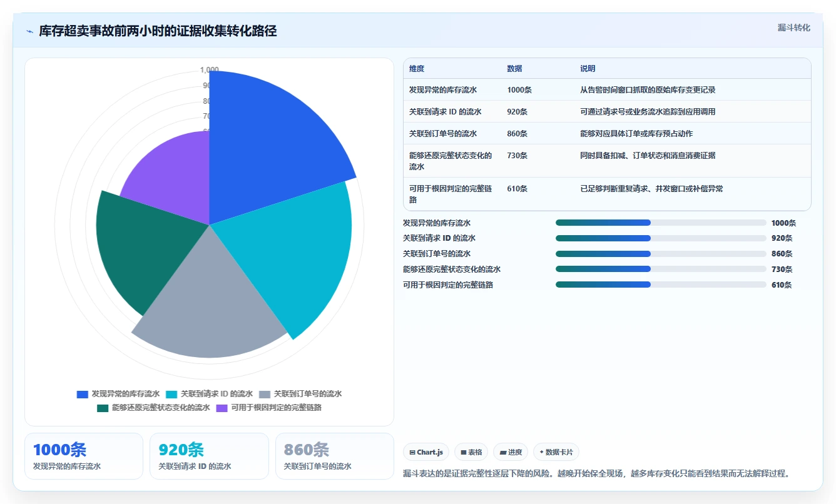Image resolution: width=836 pixels, height=504 pixels.
Task: Click the 860条 stat card
Action: click(x=335, y=456)
